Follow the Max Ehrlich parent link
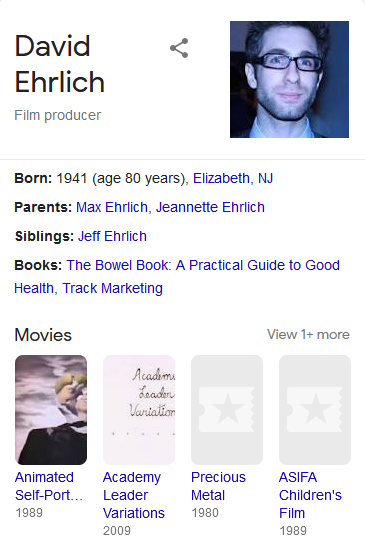The width and height of the screenshot is (365, 549). click(112, 207)
